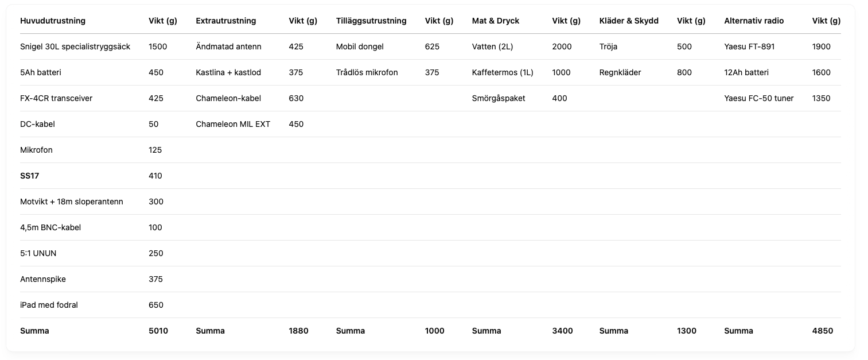Click the Huvudutrustning column header

(53, 21)
